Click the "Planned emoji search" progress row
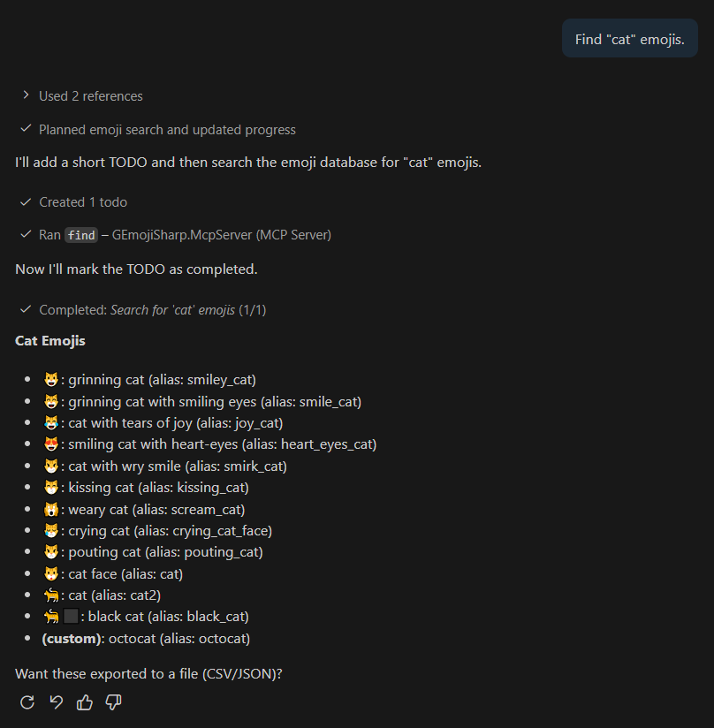The image size is (714, 728). click(166, 129)
